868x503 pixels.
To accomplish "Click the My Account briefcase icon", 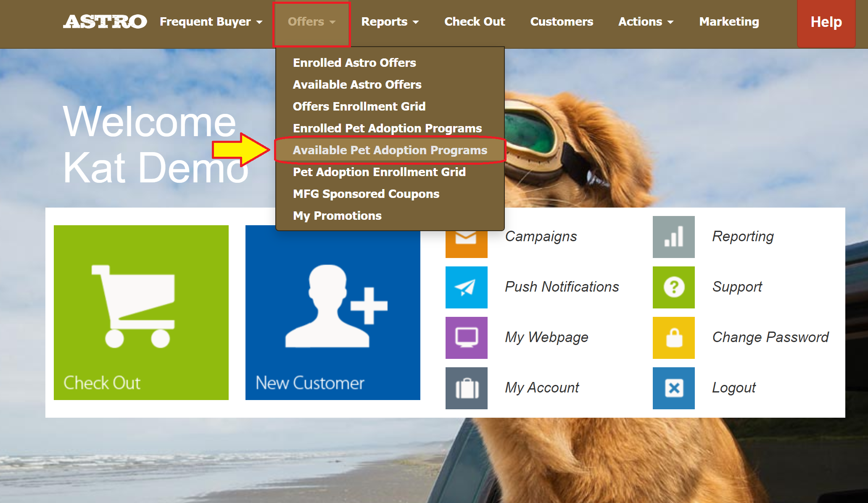I will pos(466,388).
